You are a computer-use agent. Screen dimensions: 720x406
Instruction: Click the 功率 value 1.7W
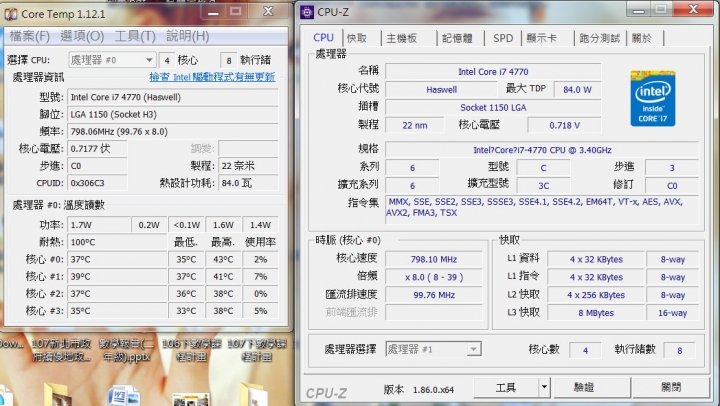[x=99, y=225]
